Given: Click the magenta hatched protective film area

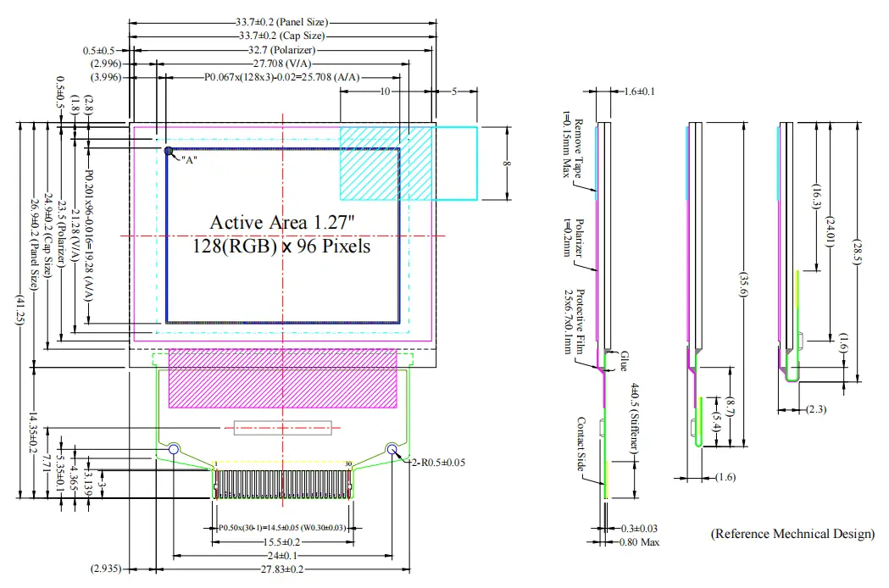Looking at the screenshot, I should 282,378.
